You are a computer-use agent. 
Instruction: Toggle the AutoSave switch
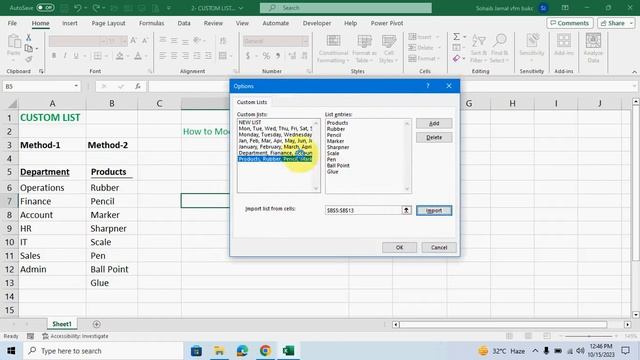point(45,8)
